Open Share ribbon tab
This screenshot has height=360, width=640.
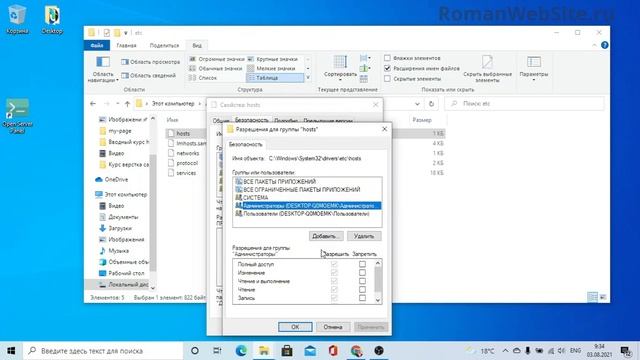(164, 45)
